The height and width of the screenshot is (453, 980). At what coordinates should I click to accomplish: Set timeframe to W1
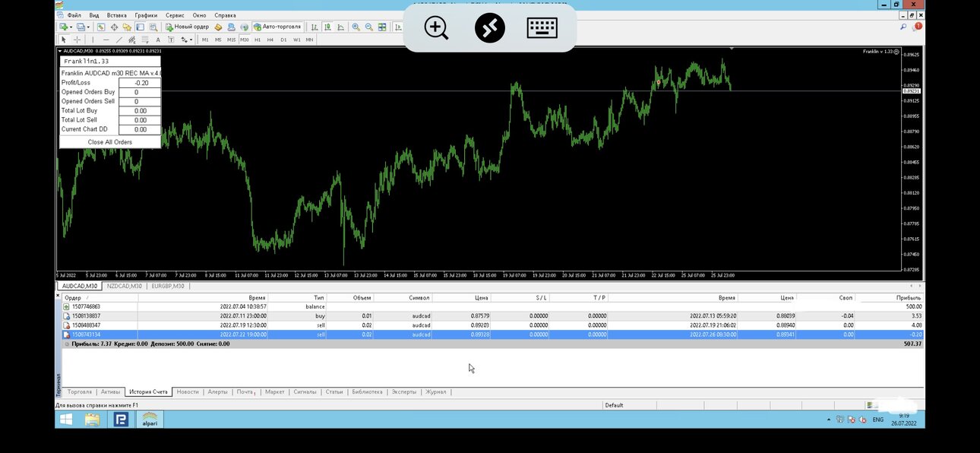click(297, 40)
